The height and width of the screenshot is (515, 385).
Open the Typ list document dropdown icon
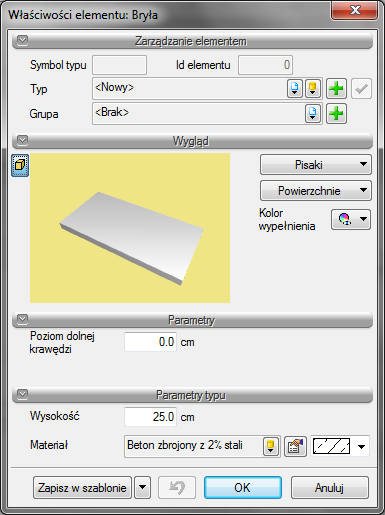tap(295, 89)
